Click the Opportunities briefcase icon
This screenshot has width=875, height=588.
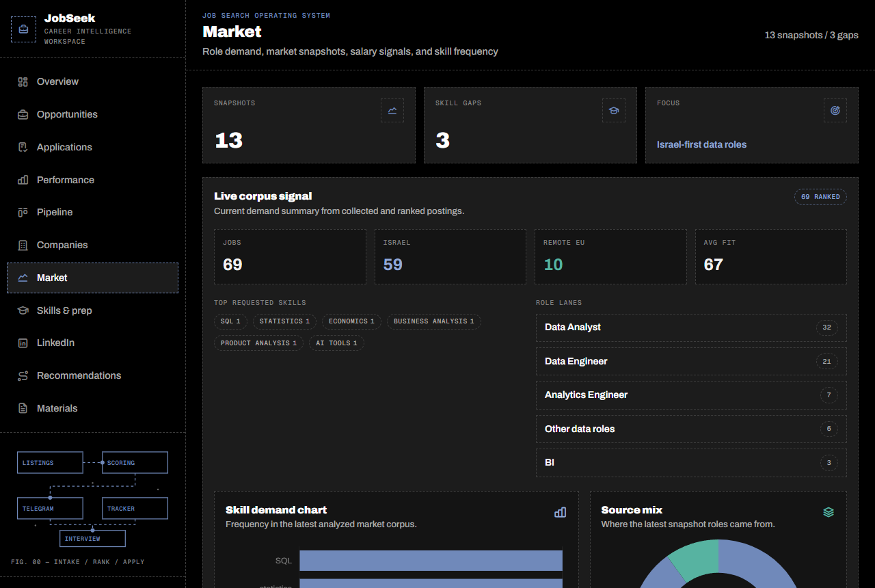pyautogui.click(x=23, y=115)
